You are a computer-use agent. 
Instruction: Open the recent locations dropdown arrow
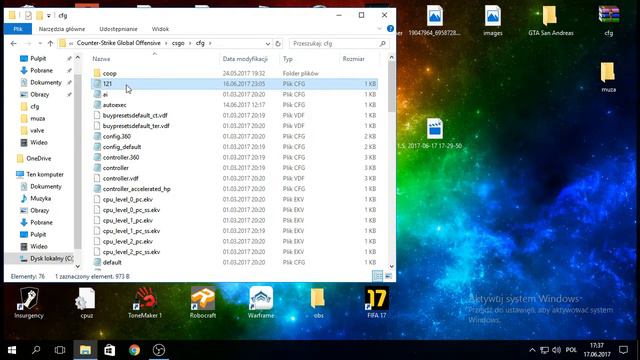[40, 43]
